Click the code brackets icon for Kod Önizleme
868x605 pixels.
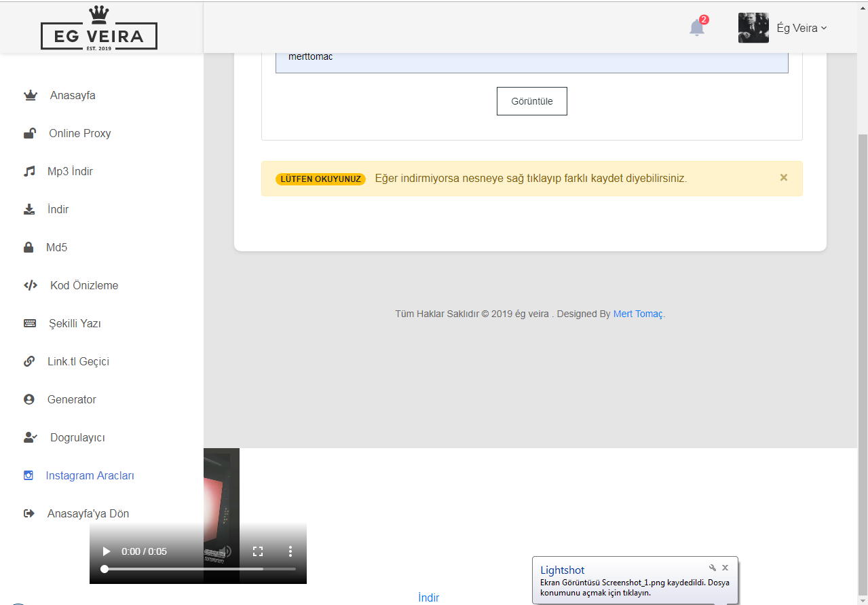point(30,285)
